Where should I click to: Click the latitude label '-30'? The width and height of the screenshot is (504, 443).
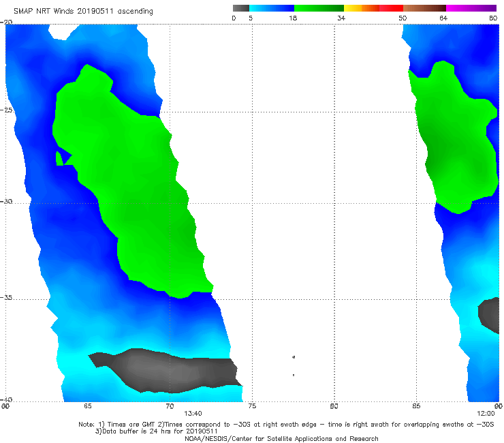click(7, 201)
